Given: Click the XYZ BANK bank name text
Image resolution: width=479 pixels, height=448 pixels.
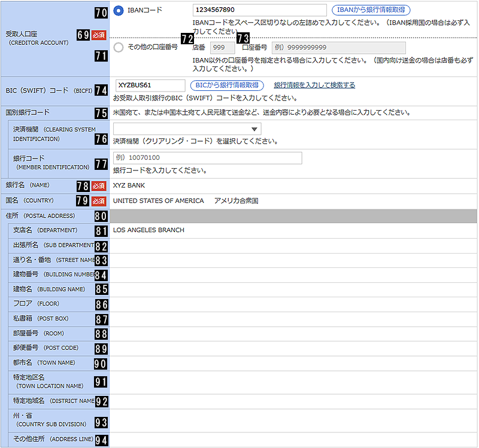Looking at the screenshot, I should point(129,185).
